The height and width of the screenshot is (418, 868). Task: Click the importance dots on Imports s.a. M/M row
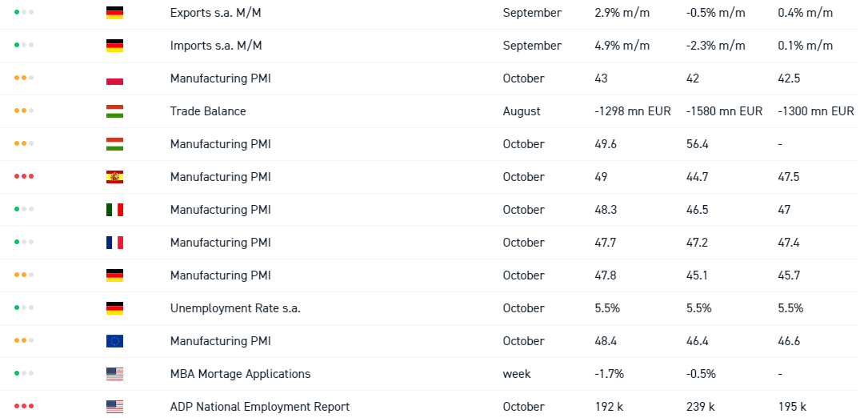[x=24, y=46]
